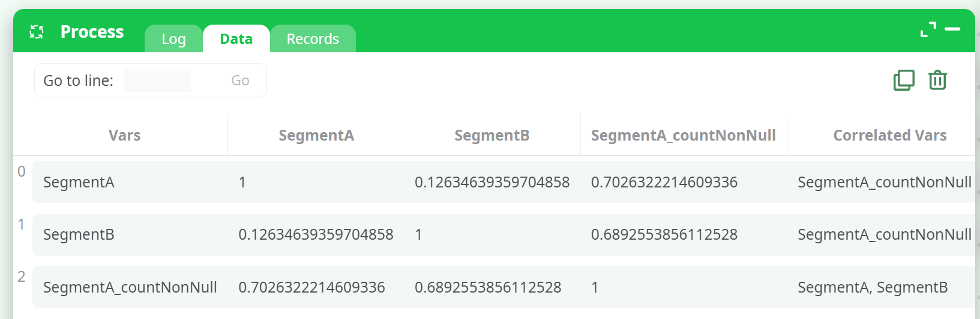Image resolution: width=980 pixels, height=319 pixels.
Task: Click the 0.7026322214609336 cell in row 0
Action: coord(664,182)
